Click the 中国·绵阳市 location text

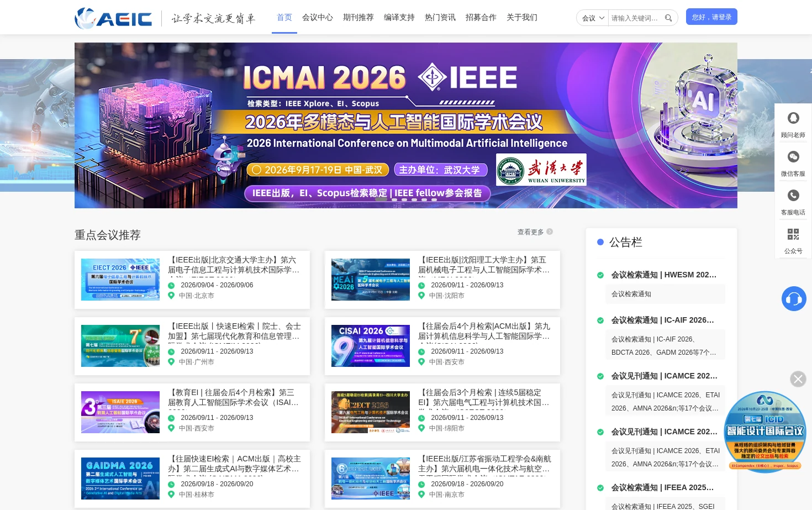click(447, 428)
